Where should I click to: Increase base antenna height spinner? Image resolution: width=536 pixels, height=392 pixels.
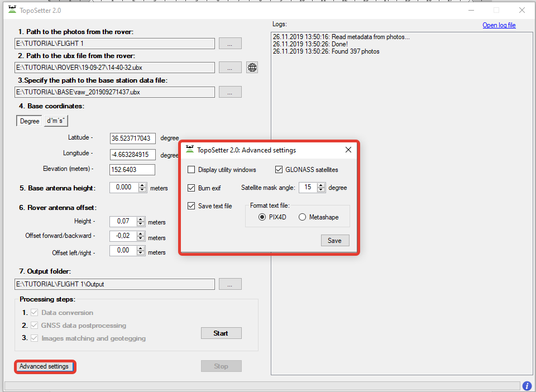[x=142, y=185]
